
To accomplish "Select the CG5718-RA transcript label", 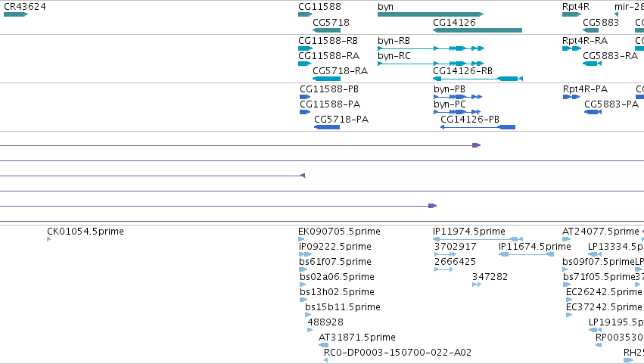I will coord(340,71).
